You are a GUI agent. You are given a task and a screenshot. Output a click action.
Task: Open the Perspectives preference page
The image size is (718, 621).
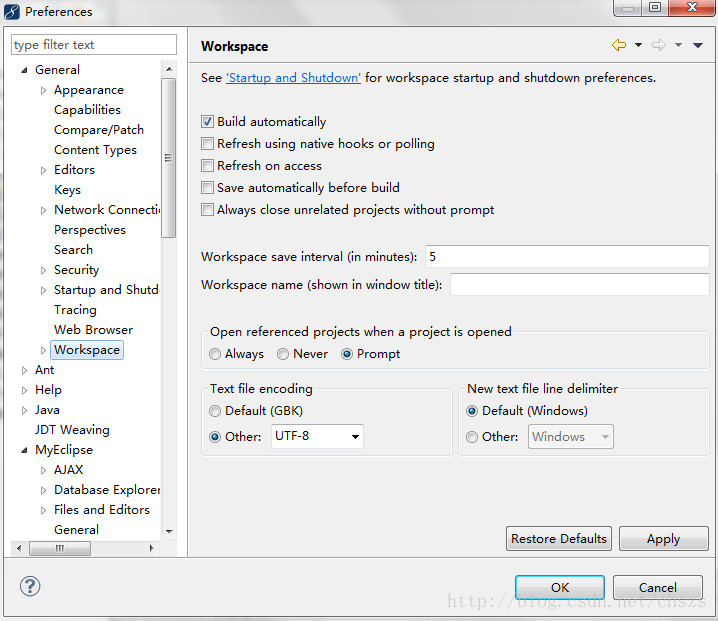(x=90, y=230)
